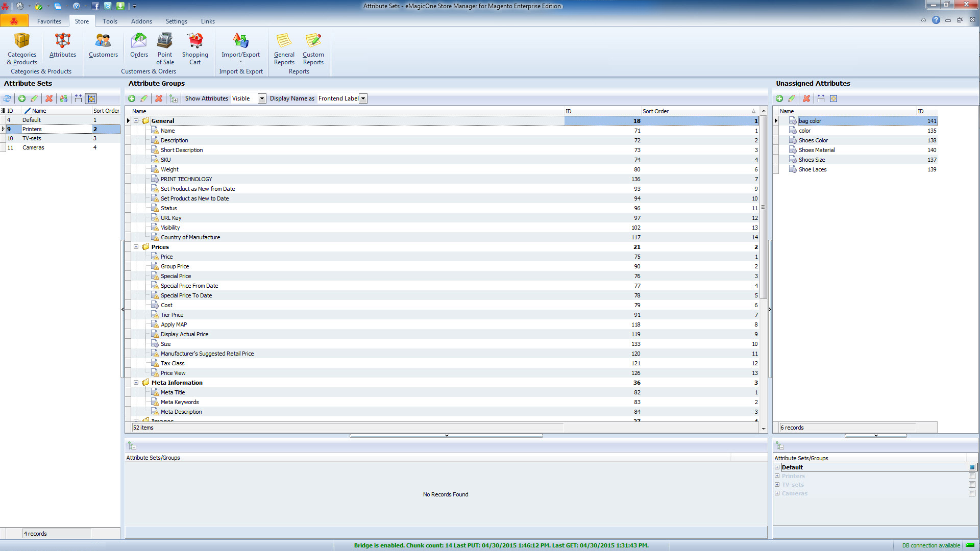The height and width of the screenshot is (551, 980).
Task: Open Custom Reports
Action: pos(313,49)
